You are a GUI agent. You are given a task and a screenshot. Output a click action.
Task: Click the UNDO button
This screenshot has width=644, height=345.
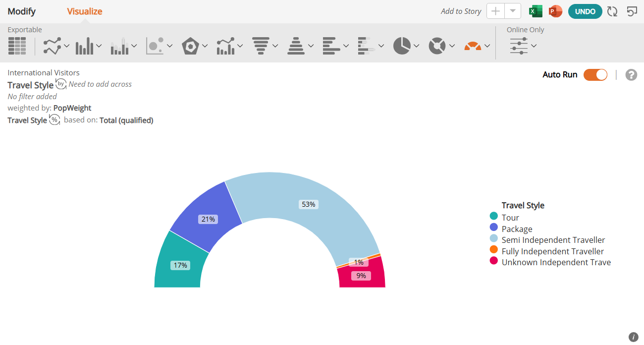[585, 11]
